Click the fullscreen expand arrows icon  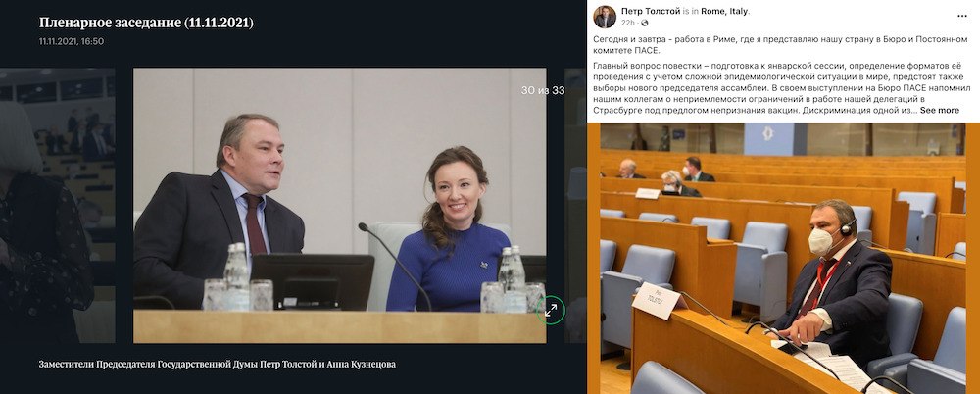point(551,310)
